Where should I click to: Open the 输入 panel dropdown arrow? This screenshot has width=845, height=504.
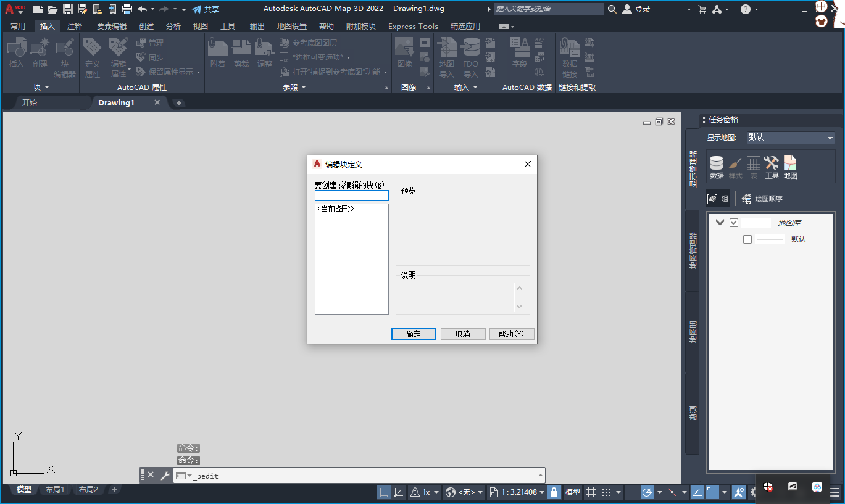click(x=475, y=87)
